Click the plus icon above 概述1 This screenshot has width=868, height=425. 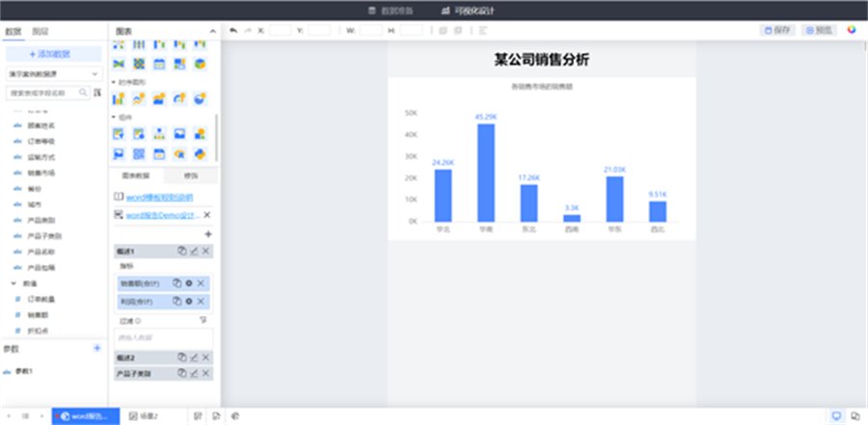[208, 234]
